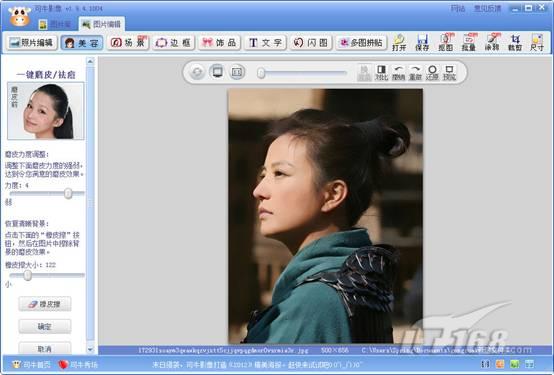Image resolution: width=554 pixels, height=375 pixels.
Task: Open the 意见反馈 feedback link
Action: click(x=488, y=8)
